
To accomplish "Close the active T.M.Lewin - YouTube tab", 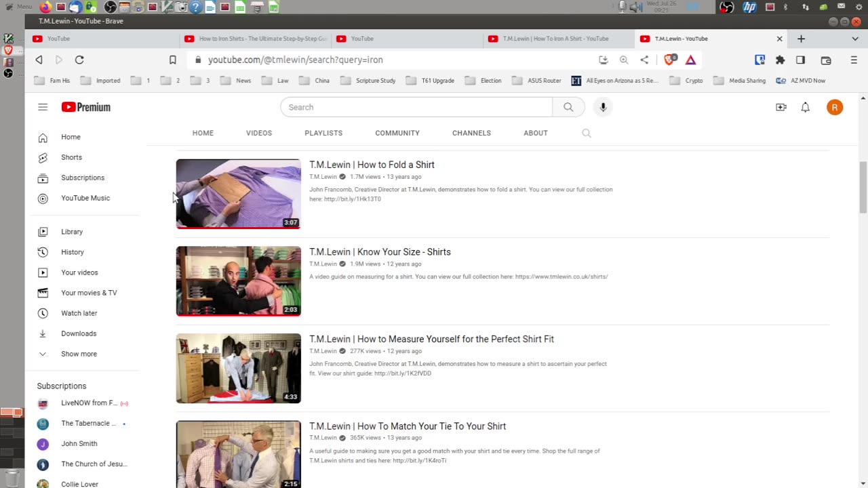I will click(x=779, y=39).
